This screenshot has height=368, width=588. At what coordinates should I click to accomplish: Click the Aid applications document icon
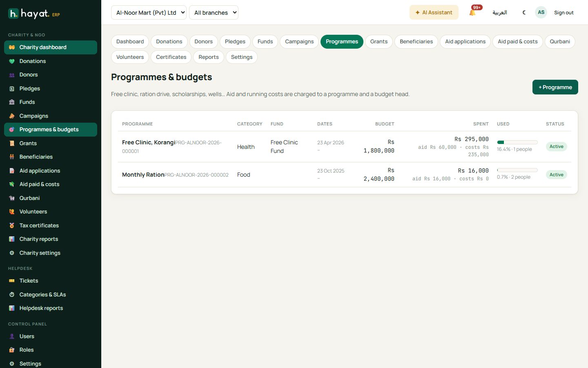point(12,171)
